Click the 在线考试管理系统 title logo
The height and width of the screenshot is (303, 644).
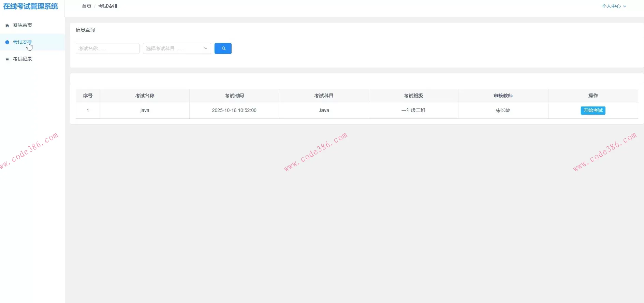[31, 6]
